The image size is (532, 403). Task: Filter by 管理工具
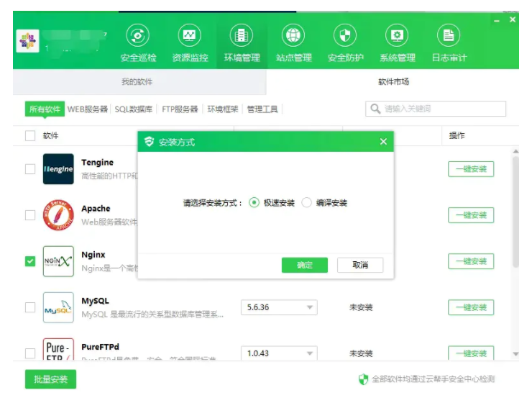[x=262, y=109]
